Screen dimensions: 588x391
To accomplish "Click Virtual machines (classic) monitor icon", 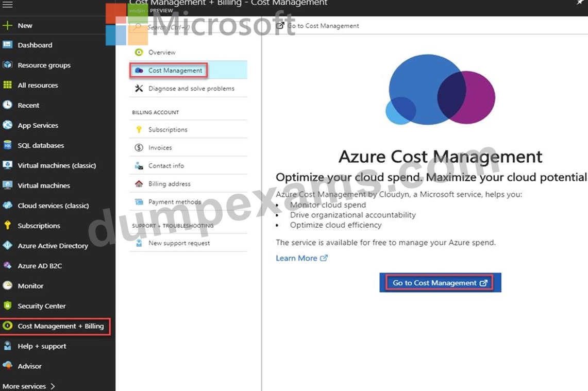I will pyautogui.click(x=8, y=165).
